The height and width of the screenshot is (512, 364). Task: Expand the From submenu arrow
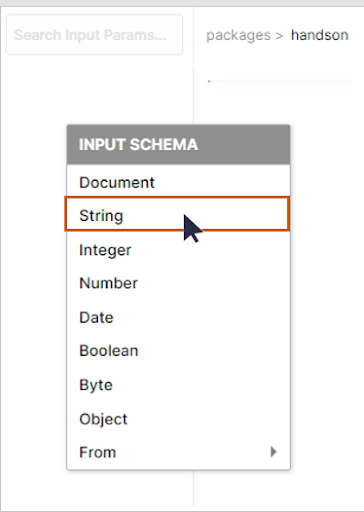click(x=274, y=452)
